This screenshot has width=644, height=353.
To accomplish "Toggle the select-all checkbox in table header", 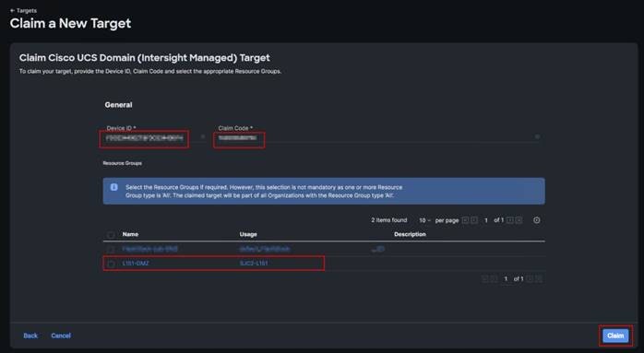I will [111, 235].
